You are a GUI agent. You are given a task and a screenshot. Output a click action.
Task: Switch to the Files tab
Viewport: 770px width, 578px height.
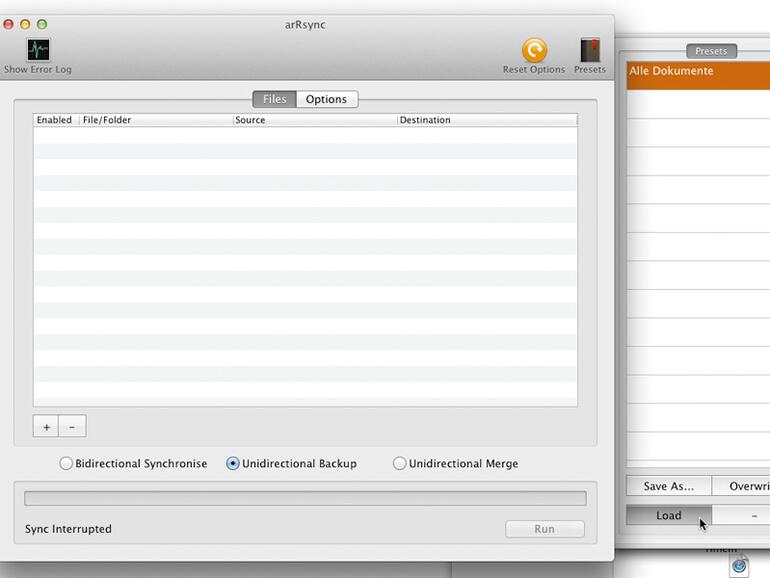[275, 99]
